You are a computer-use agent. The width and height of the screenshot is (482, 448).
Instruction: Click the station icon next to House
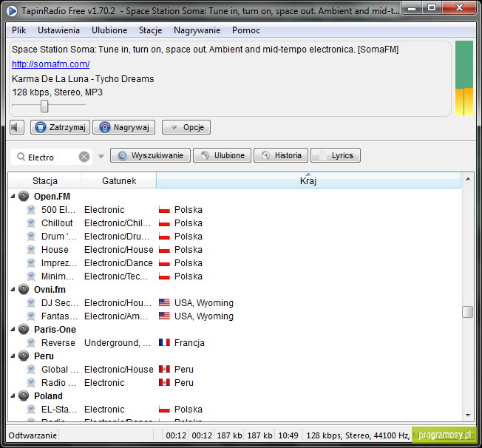coord(31,249)
